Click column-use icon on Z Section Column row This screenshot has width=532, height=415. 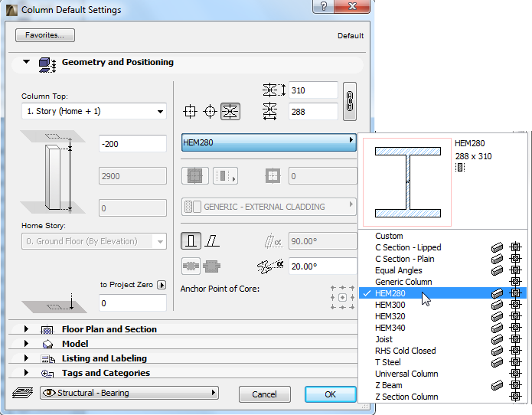click(x=515, y=397)
